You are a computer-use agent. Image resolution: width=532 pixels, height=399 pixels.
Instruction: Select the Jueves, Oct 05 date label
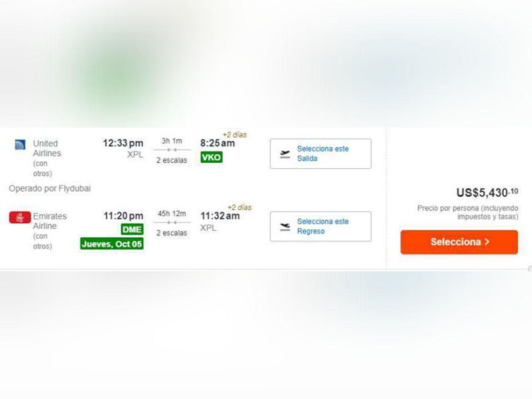tap(112, 244)
